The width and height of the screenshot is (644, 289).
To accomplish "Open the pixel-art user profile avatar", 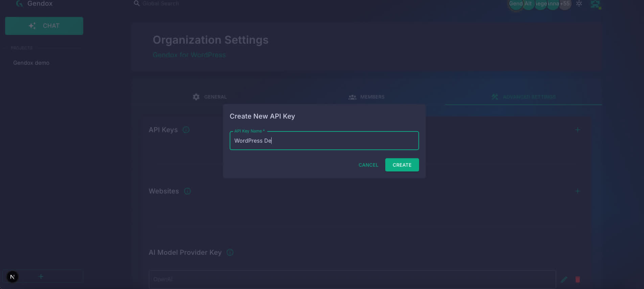I will [x=595, y=4].
